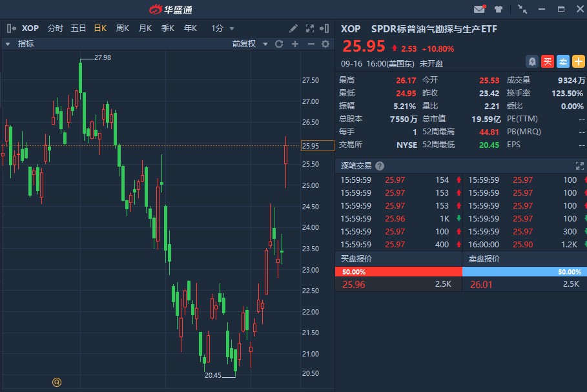Open the skin theme shirt icon

[499, 9]
